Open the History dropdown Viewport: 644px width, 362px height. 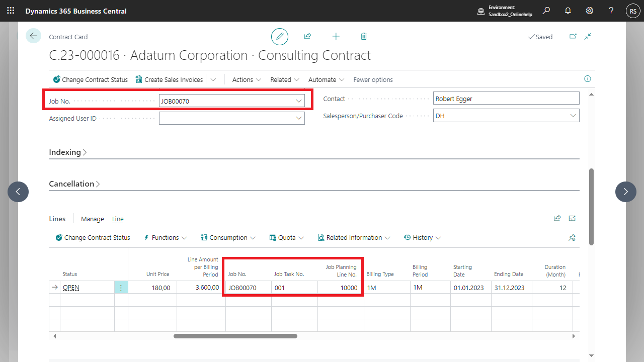[x=422, y=237]
